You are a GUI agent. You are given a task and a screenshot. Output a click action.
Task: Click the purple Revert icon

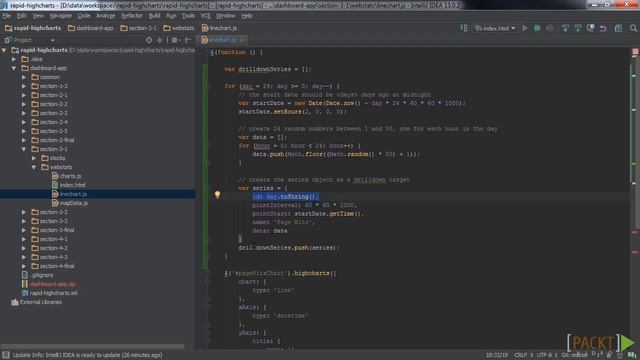pyautogui.click(x=603, y=28)
